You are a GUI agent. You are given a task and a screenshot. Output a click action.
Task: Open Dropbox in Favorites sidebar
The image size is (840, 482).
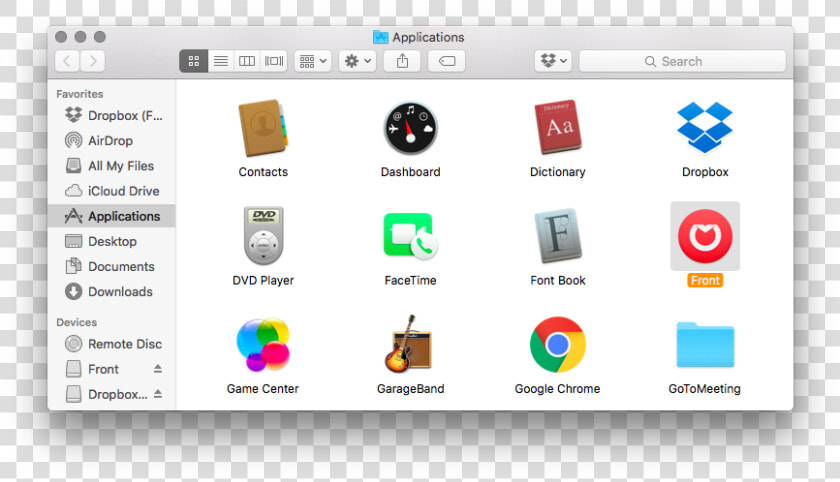coord(112,115)
